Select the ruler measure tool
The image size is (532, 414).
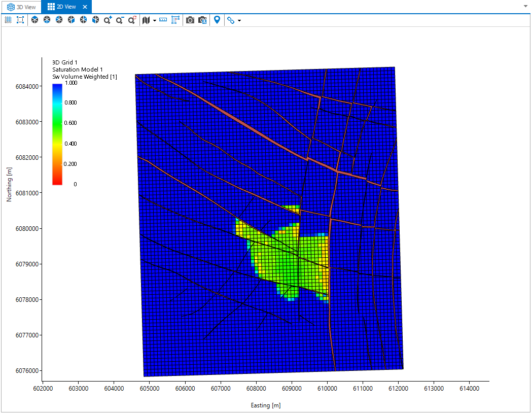163,20
